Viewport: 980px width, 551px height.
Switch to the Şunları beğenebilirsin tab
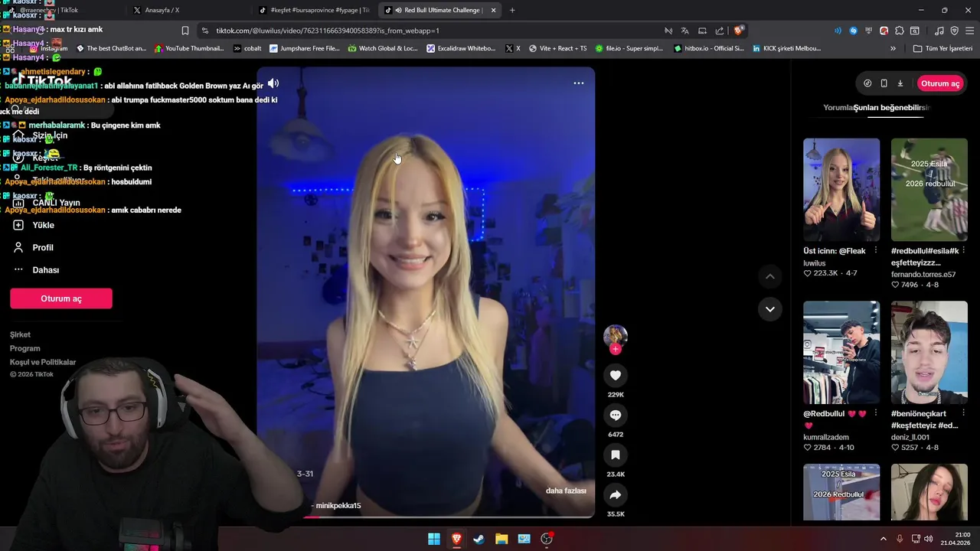click(892, 108)
